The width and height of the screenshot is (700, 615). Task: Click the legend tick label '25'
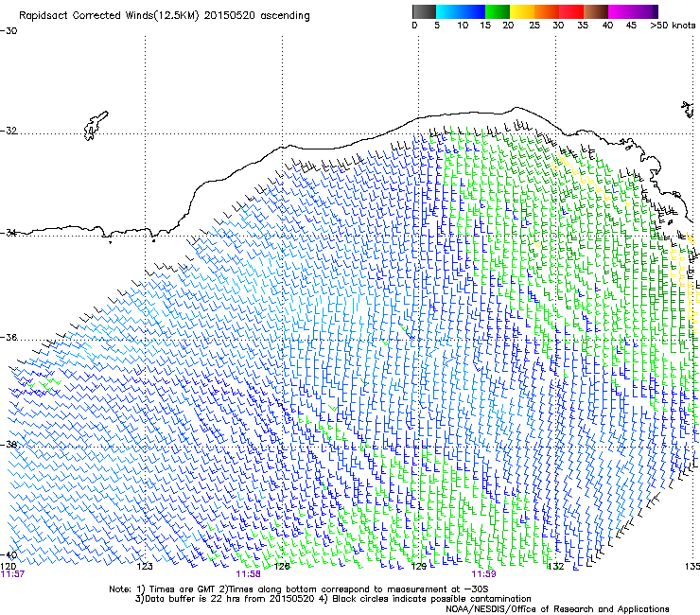[x=534, y=26]
